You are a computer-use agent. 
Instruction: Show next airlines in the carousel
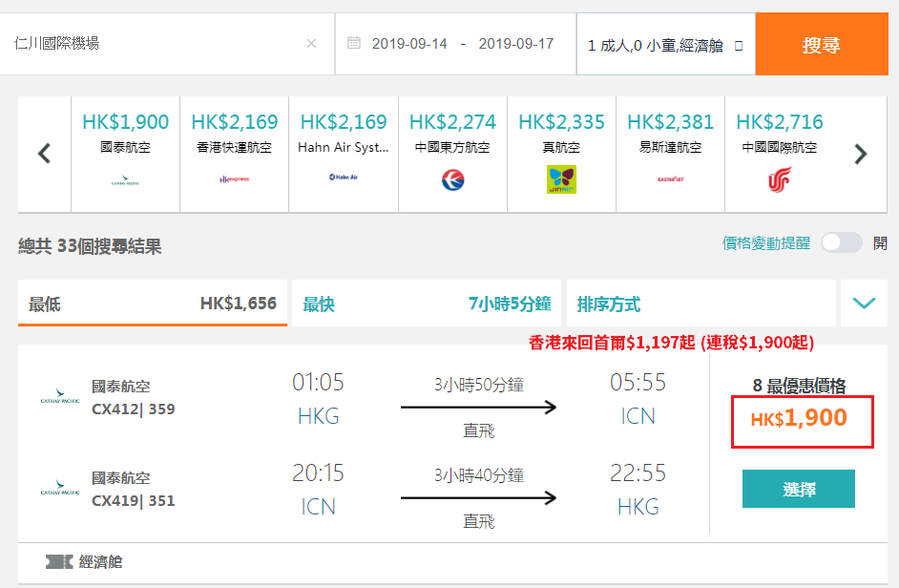tap(861, 154)
